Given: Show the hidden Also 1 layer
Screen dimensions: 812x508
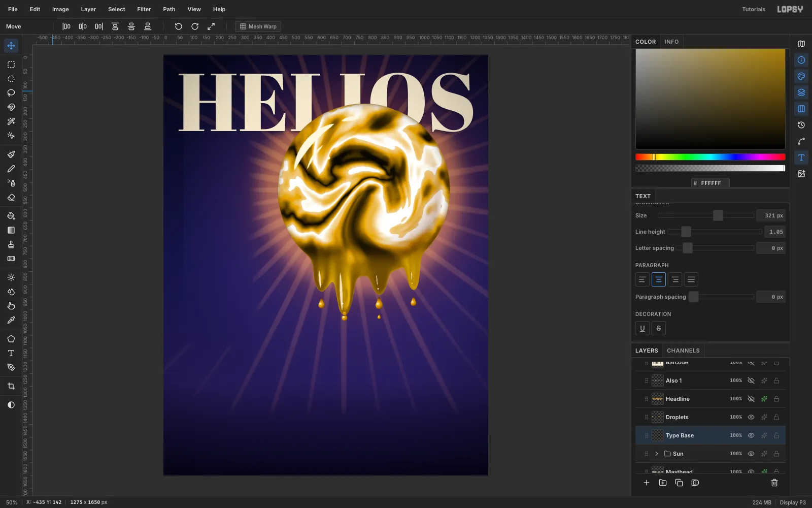Looking at the screenshot, I should [x=751, y=380].
